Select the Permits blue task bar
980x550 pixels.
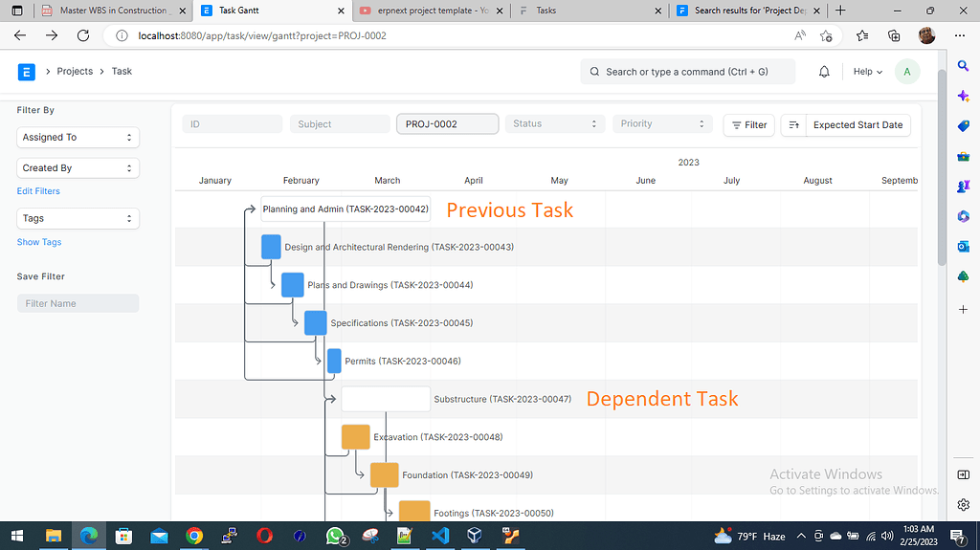[x=334, y=362]
